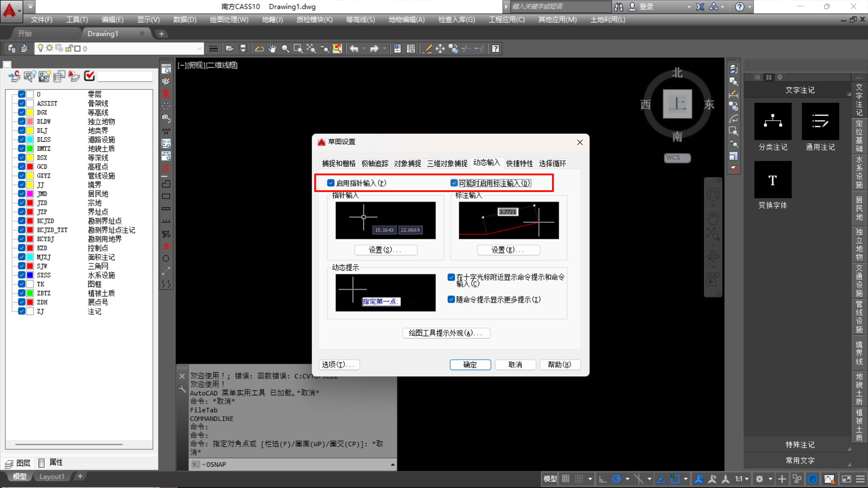The width and height of the screenshot is (868, 488).
Task: Expand the command history arrow
Action: [392, 465]
